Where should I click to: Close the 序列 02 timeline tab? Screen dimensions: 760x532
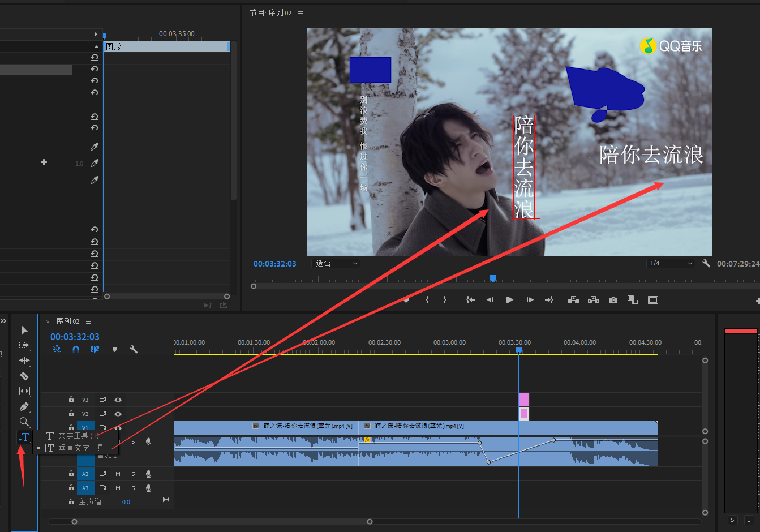coord(48,321)
